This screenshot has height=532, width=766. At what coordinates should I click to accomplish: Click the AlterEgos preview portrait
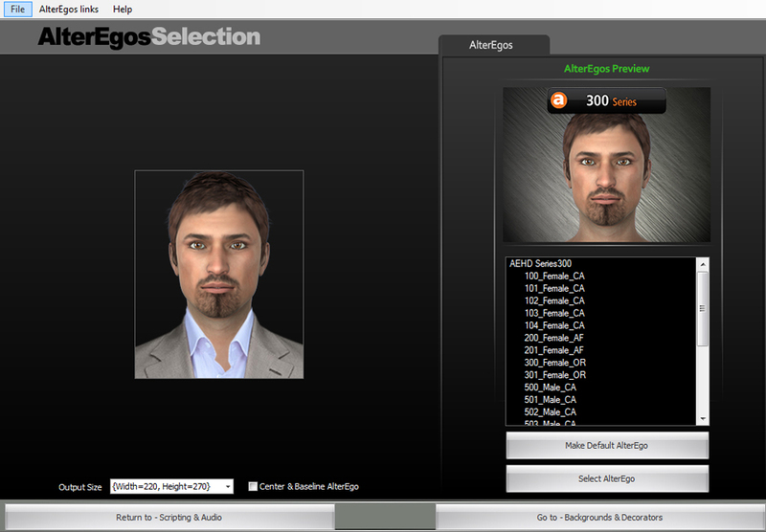coord(606,165)
